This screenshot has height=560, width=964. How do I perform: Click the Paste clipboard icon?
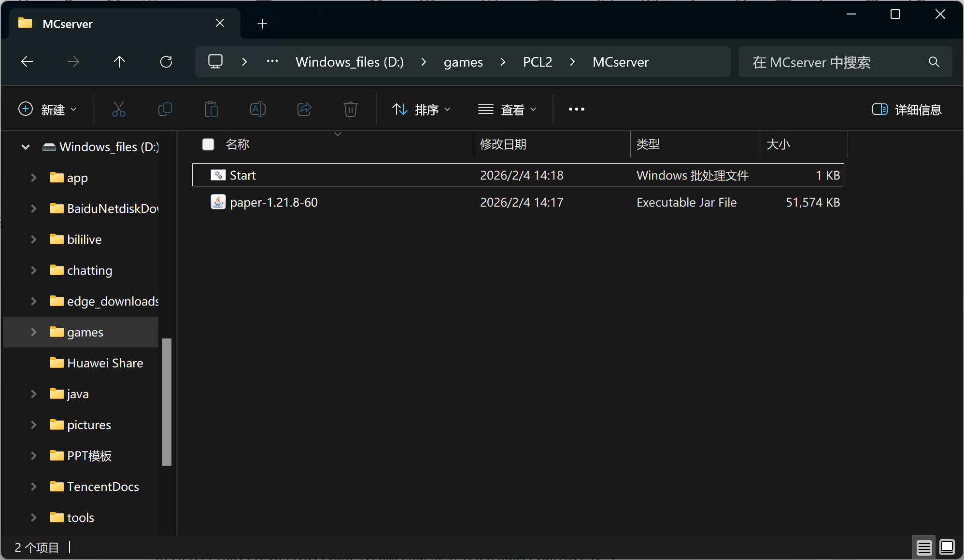(211, 110)
